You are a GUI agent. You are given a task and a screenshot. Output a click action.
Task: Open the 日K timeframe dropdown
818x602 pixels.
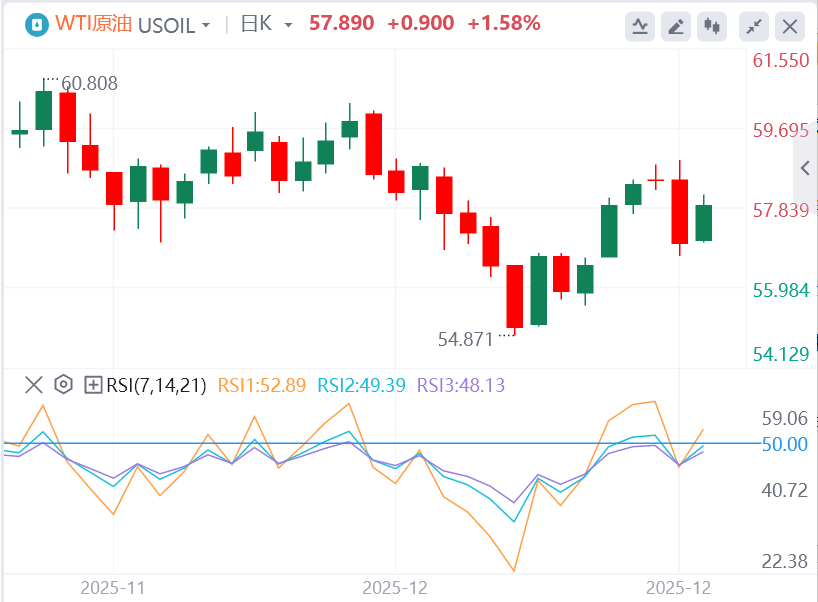pos(267,24)
